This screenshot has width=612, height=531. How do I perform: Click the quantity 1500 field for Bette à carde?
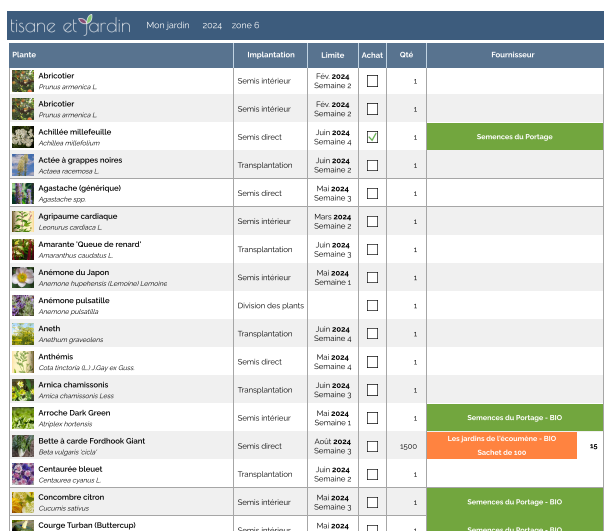407,446
